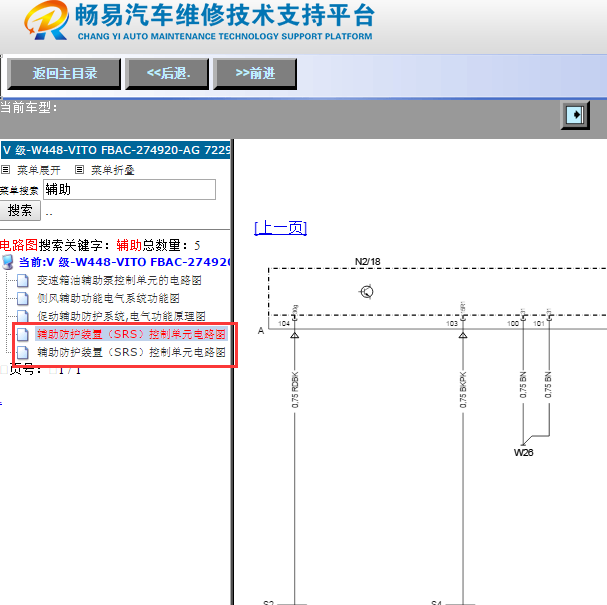Click the 菜单展开 expand-menu icon

pos(5,170)
